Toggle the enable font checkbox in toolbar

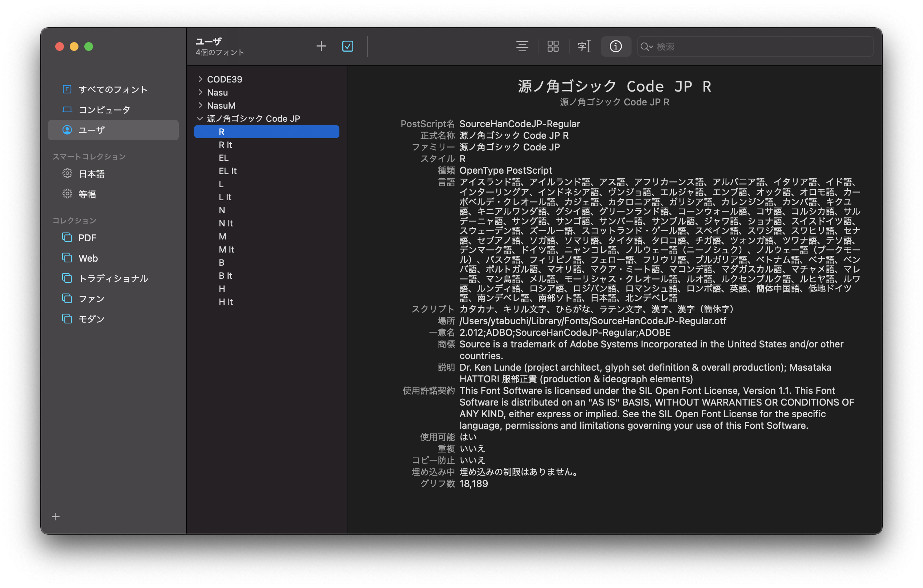tap(348, 47)
